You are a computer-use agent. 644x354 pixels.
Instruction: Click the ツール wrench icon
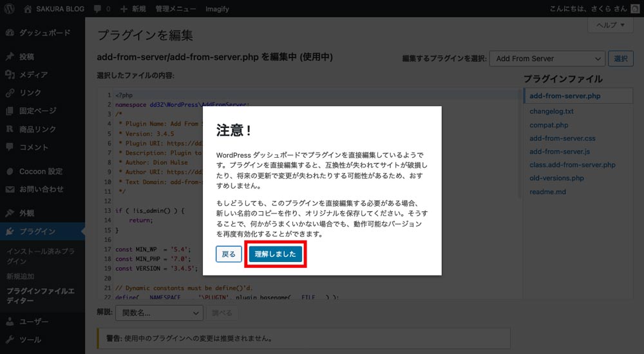pyautogui.click(x=10, y=340)
